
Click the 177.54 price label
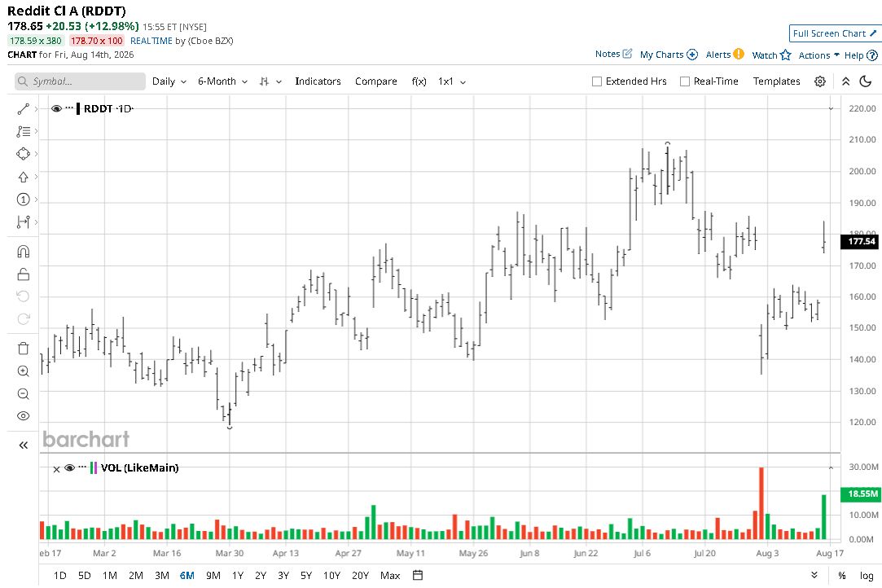(861, 241)
